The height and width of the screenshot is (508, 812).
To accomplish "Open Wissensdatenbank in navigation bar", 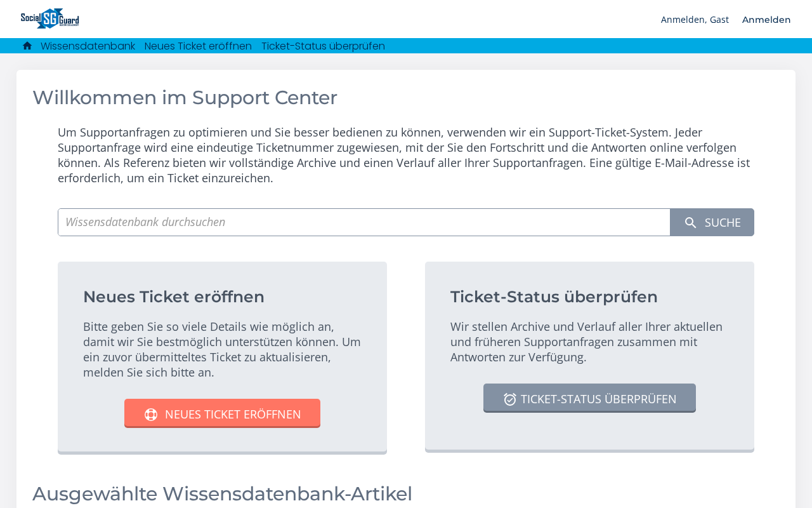I will (88, 46).
